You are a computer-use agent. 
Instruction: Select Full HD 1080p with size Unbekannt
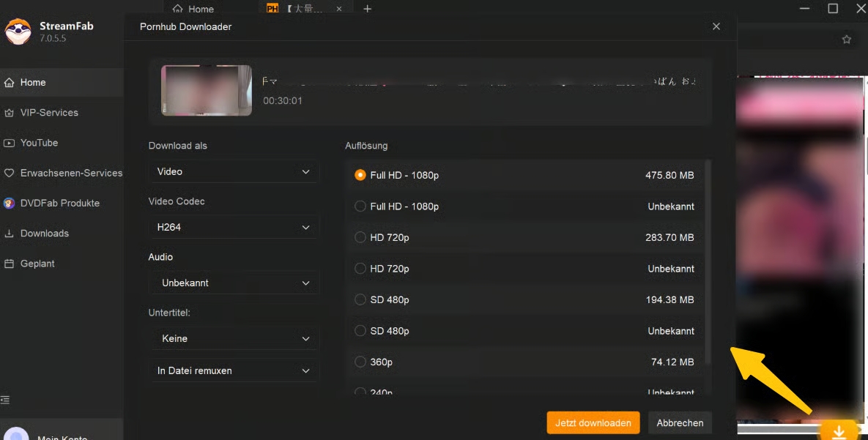[x=524, y=206]
